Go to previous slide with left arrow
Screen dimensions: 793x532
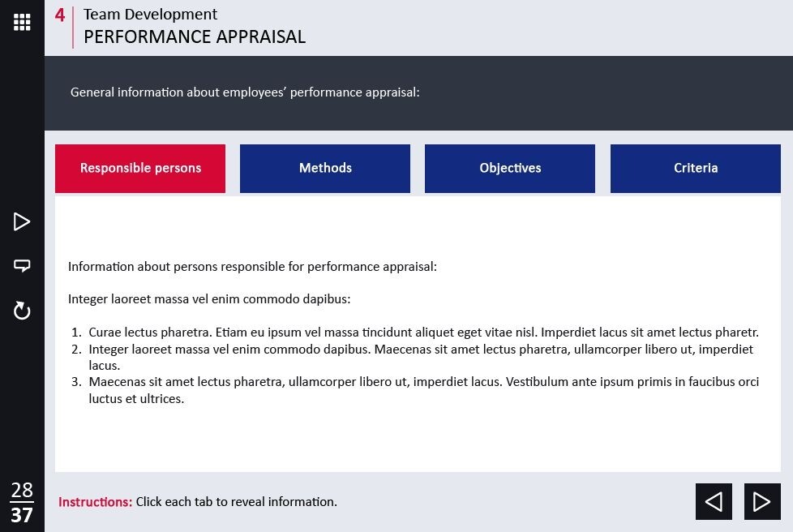[714, 502]
